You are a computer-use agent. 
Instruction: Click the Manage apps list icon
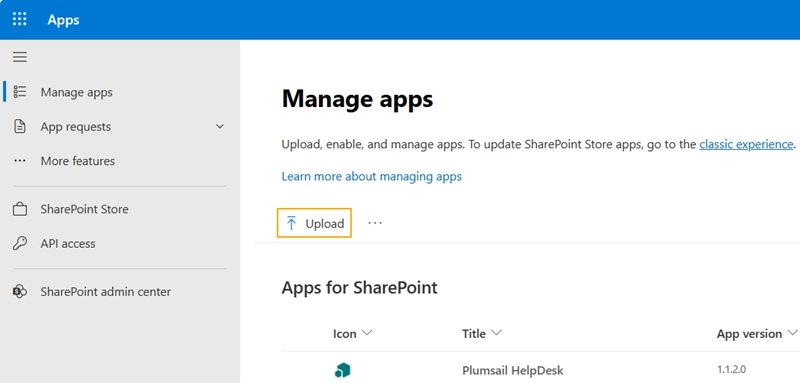20,92
